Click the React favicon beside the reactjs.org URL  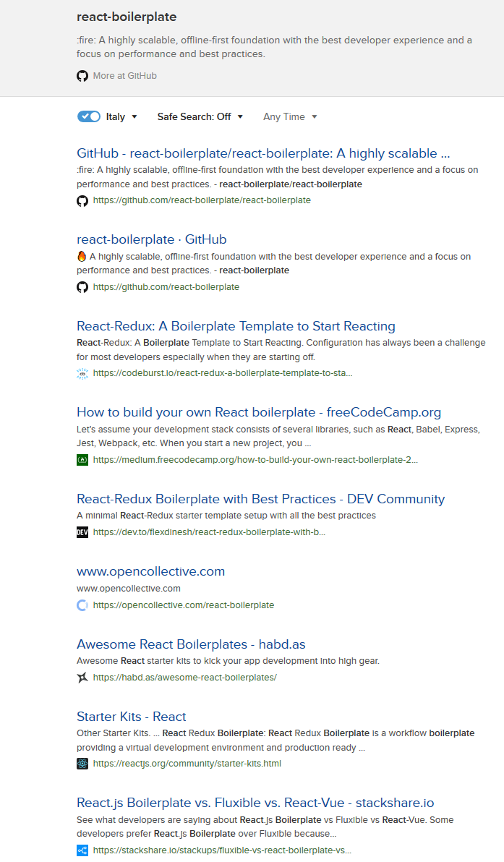82,764
